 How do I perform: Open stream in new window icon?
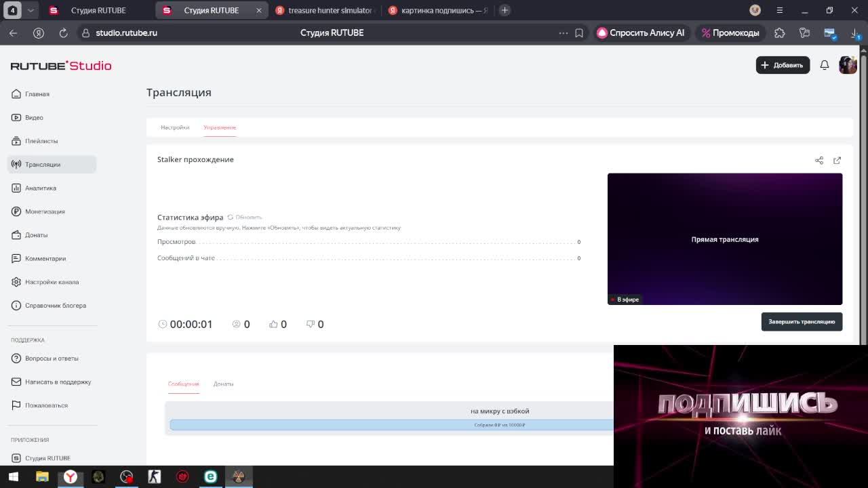point(837,161)
